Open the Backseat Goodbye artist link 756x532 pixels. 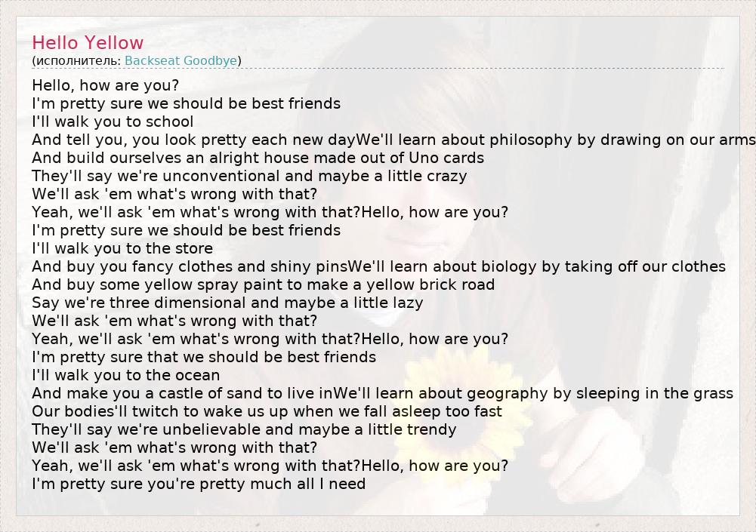pos(181,60)
